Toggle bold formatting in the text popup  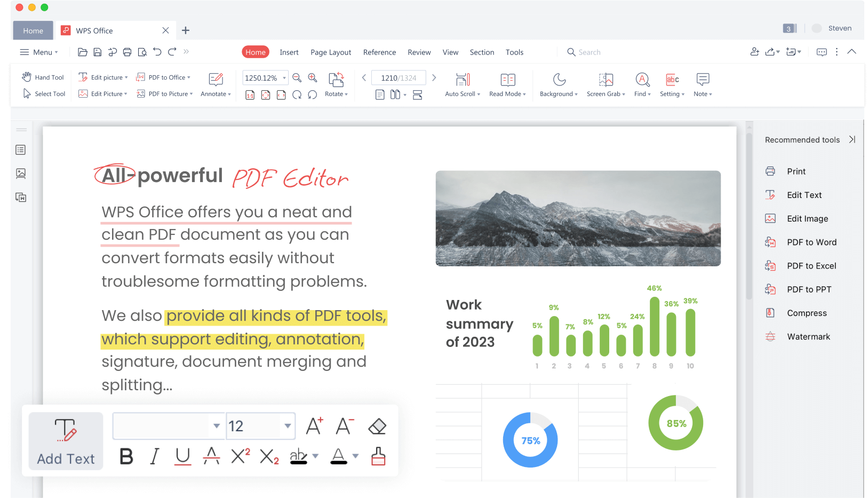tap(126, 456)
